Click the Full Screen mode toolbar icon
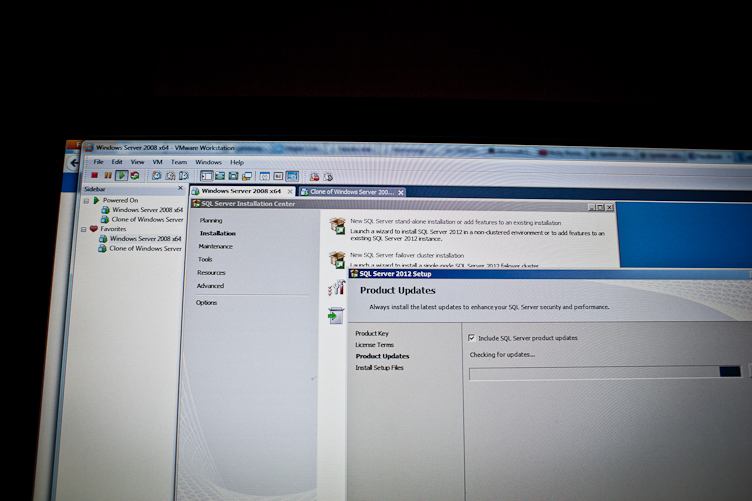Screen dimensions: 752x501 (233, 176)
